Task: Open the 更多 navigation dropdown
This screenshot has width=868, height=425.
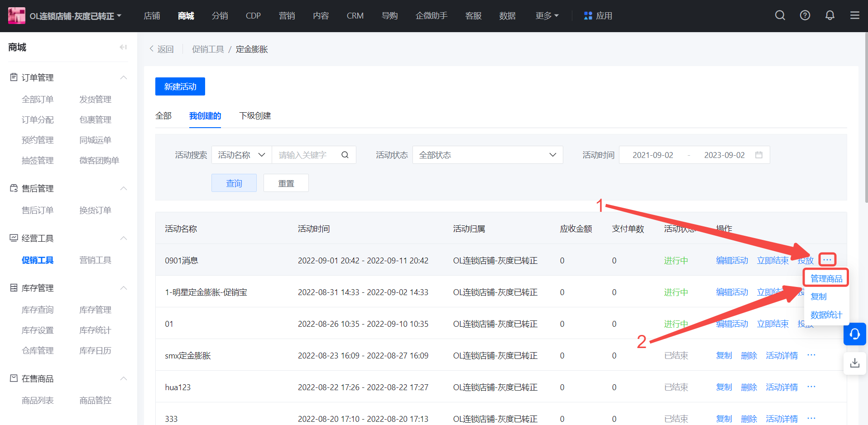Action: [x=547, y=16]
